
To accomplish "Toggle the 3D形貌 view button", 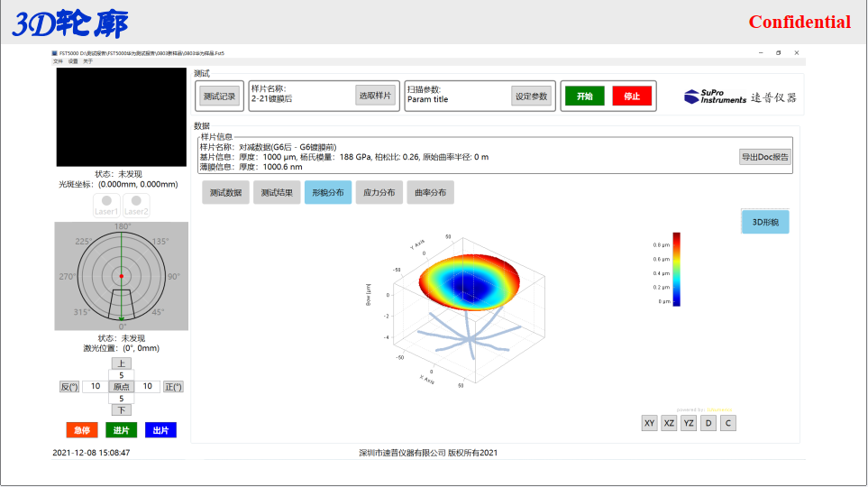I will coord(765,222).
